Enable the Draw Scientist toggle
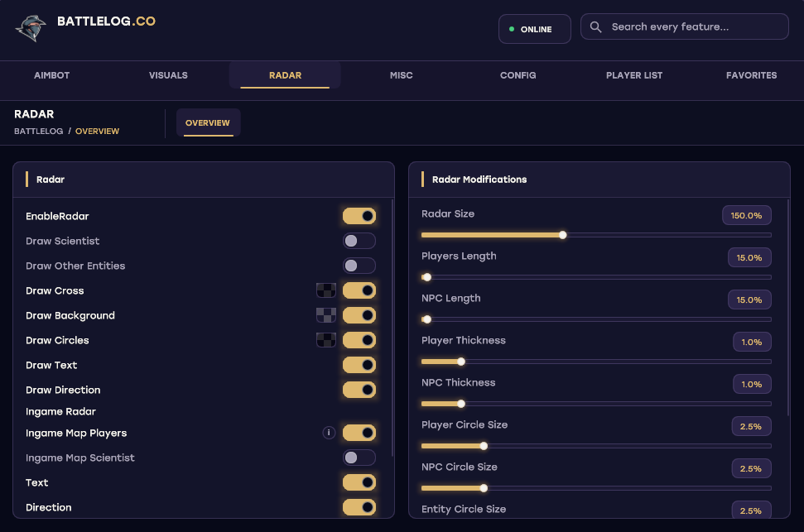 tap(359, 241)
